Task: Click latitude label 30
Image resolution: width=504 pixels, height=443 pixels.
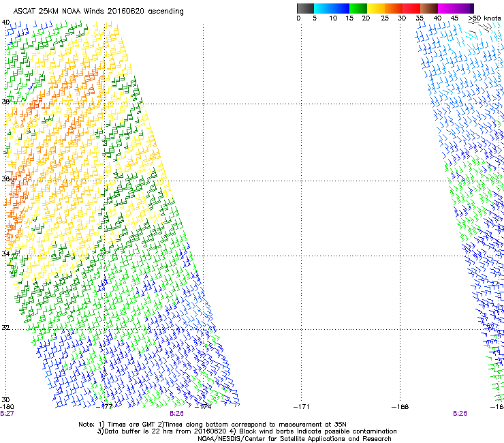Action: click(5, 399)
